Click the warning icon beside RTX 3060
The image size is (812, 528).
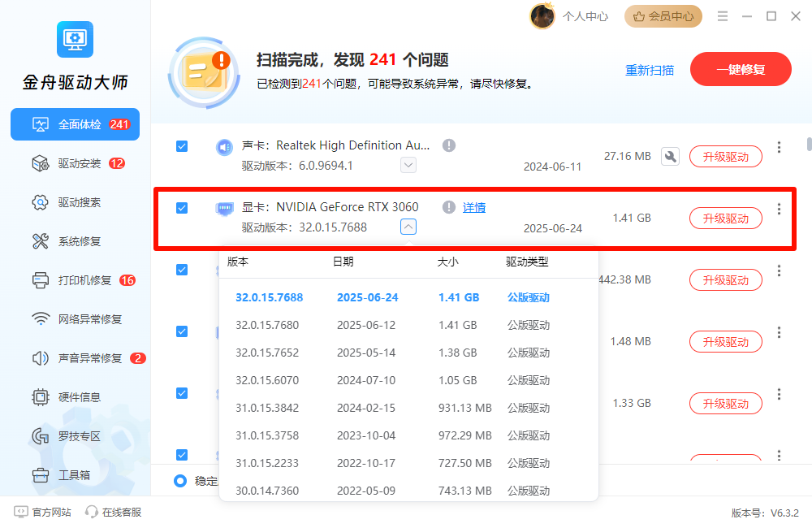(x=449, y=207)
